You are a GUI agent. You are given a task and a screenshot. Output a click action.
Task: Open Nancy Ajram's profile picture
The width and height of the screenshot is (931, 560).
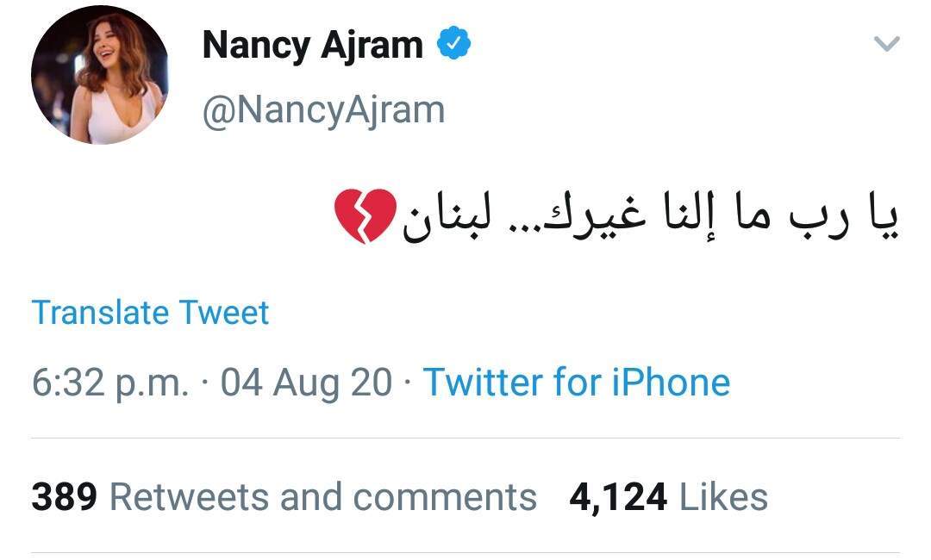[x=100, y=74]
